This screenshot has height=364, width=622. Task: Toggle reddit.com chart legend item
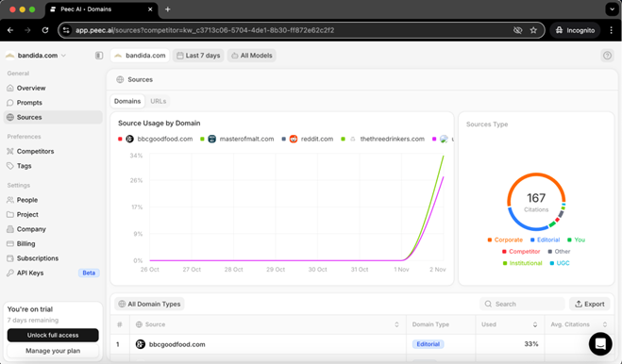pyautogui.click(x=308, y=139)
